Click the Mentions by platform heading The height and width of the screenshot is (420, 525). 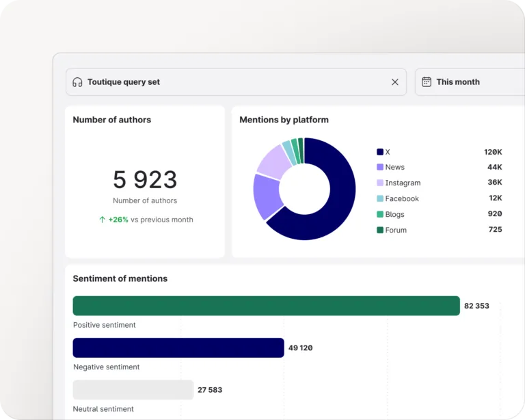pyautogui.click(x=284, y=120)
